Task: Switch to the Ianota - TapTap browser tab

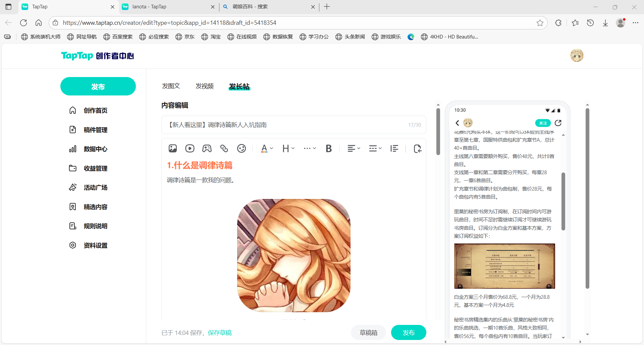Action: [169, 7]
